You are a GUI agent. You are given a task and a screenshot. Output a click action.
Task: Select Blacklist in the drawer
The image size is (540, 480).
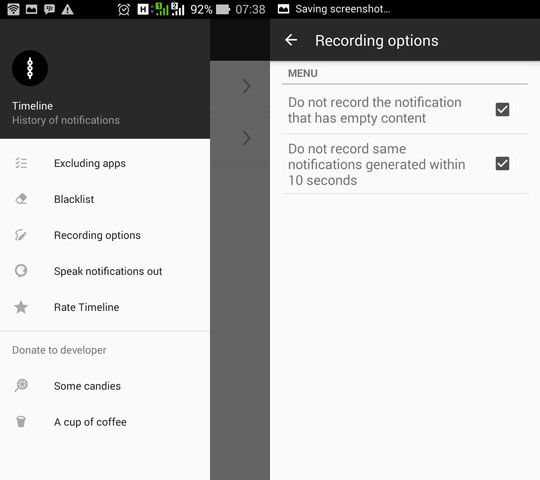tap(105, 199)
